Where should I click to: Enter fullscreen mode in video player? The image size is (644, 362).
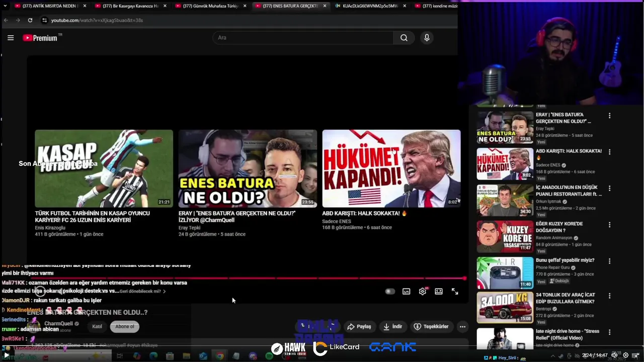pos(455,291)
